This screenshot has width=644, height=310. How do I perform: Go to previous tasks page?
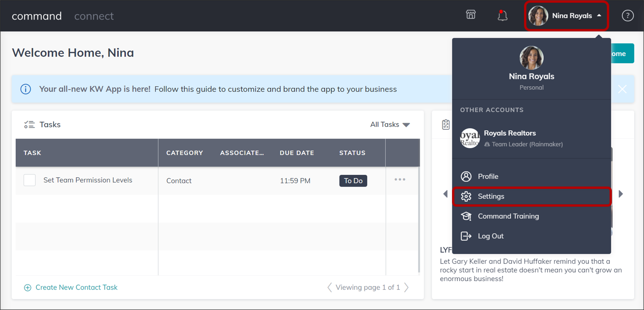pyautogui.click(x=329, y=287)
